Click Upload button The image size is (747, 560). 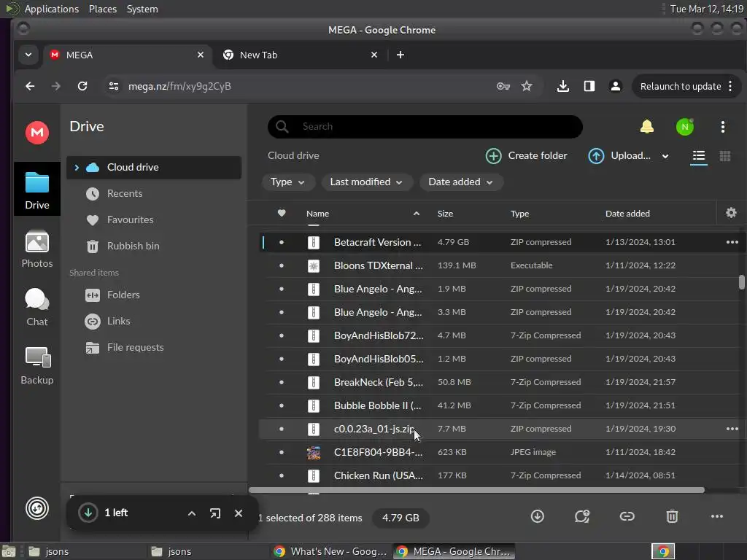619,156
